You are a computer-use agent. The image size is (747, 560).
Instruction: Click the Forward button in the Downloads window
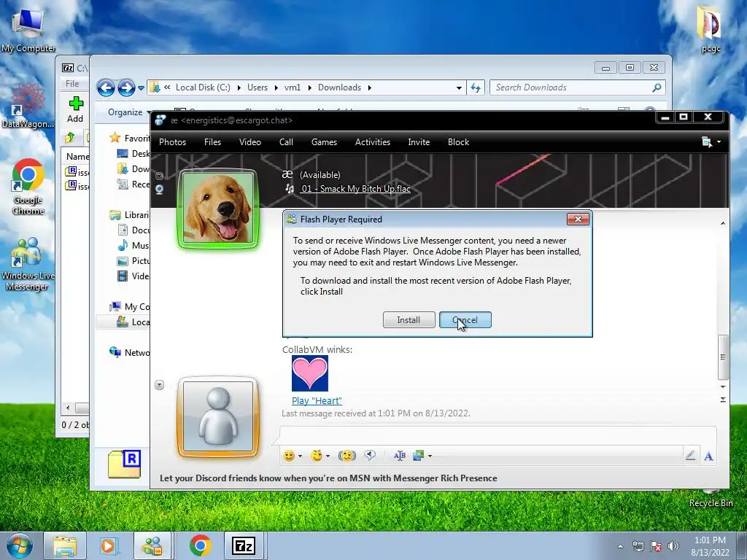point(126,87)
